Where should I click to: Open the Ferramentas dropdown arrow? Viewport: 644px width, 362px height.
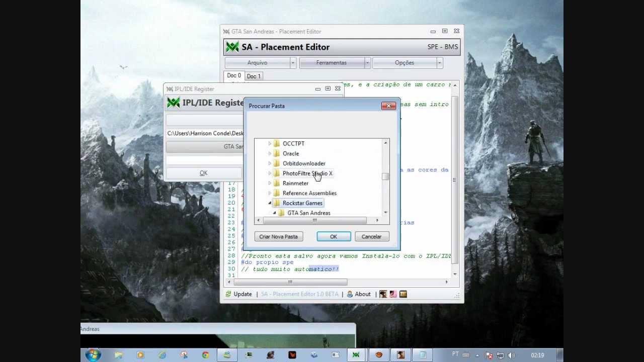pyautogui.click(x=367, y=63)
